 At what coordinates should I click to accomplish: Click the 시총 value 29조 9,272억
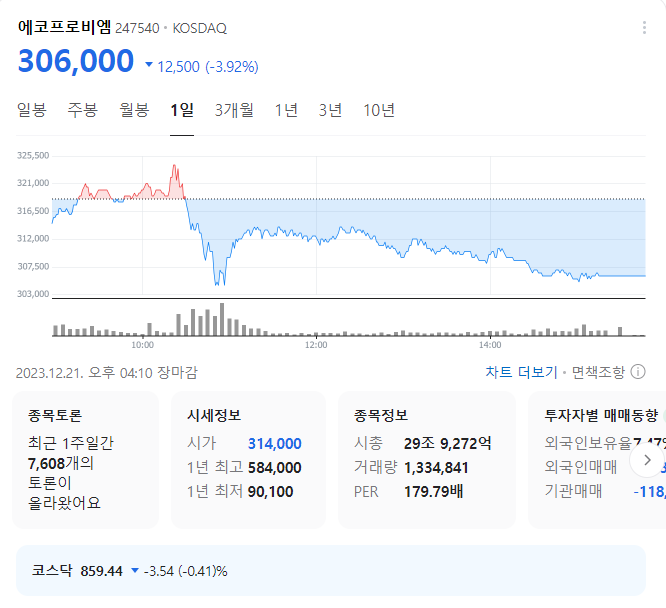(448, 444)
